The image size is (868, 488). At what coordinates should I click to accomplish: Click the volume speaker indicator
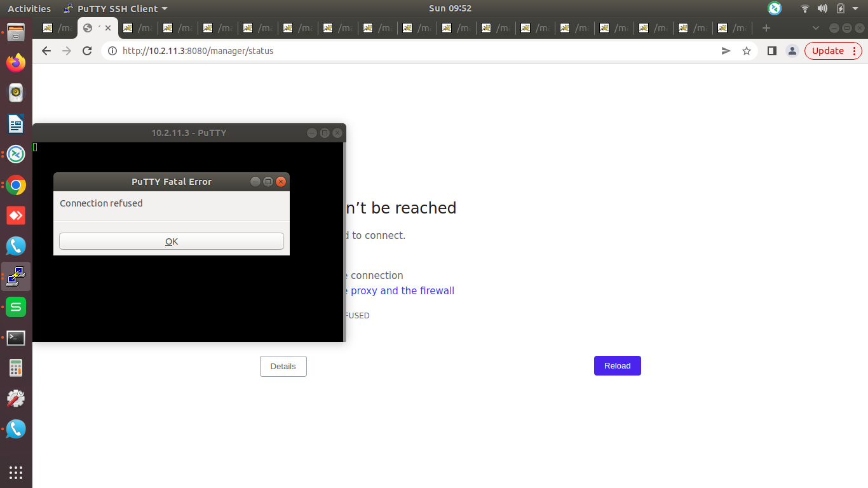(822, 8)
